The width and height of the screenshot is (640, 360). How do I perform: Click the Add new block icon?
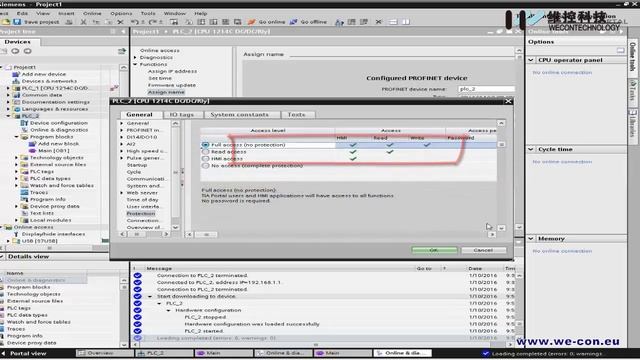pos(33,144)
